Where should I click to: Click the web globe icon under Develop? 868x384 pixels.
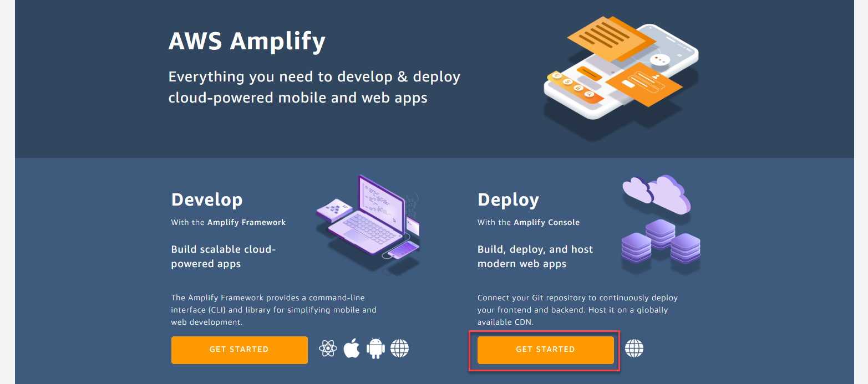pos(399,349)
